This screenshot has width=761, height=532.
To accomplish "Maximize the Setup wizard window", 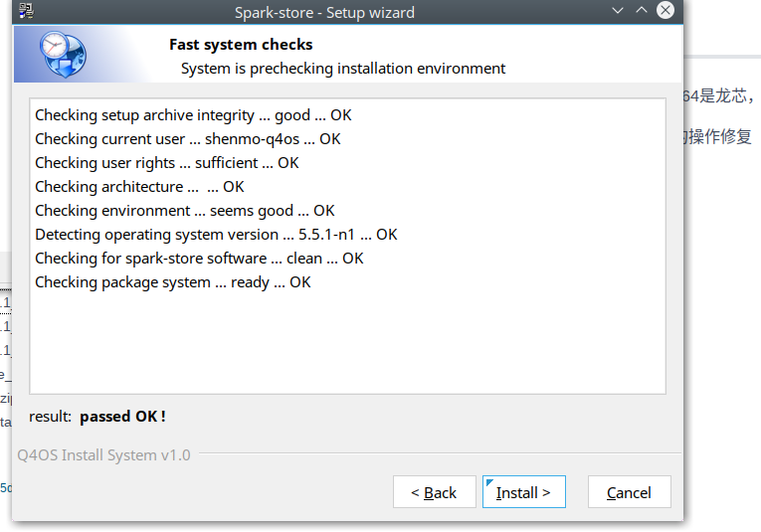I will point(642,12).
